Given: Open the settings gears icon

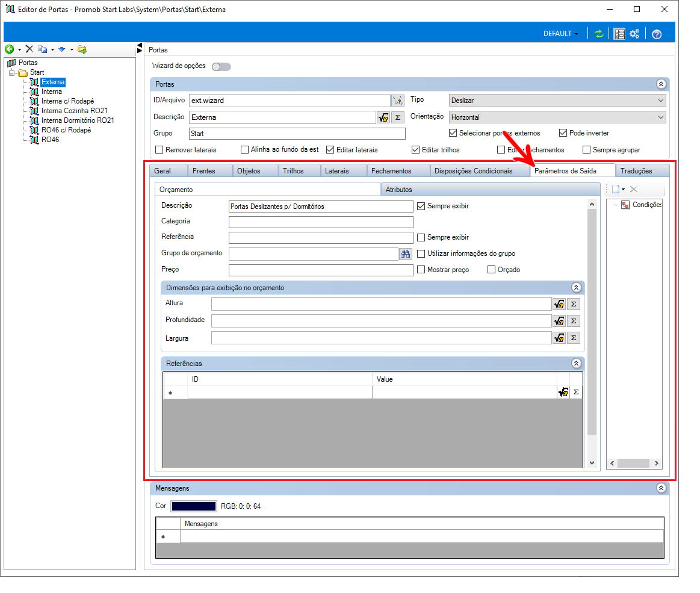Looking at the screenshot, I should point(634,34).
